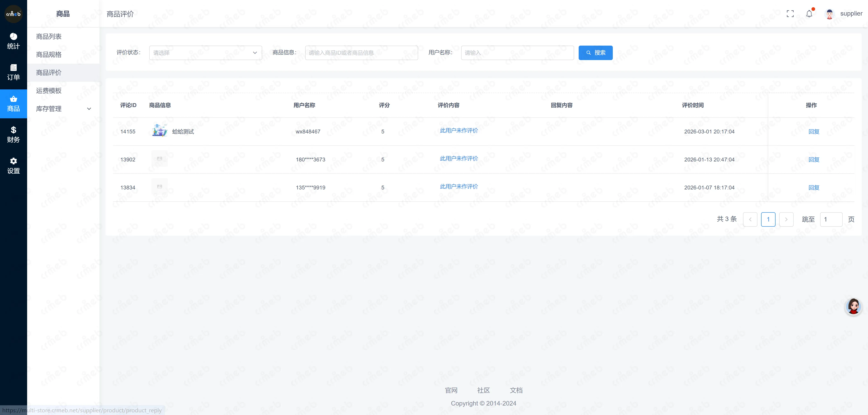Click the 评价时间 column header
868x415 pixels.
pyautogui.click(x=693, y=105)
